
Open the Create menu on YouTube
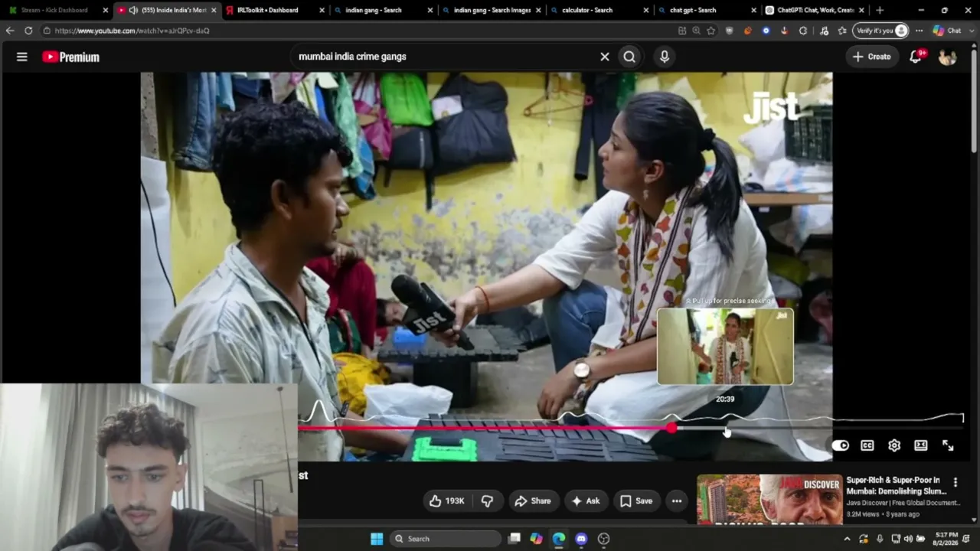click(x=871, y=57)
